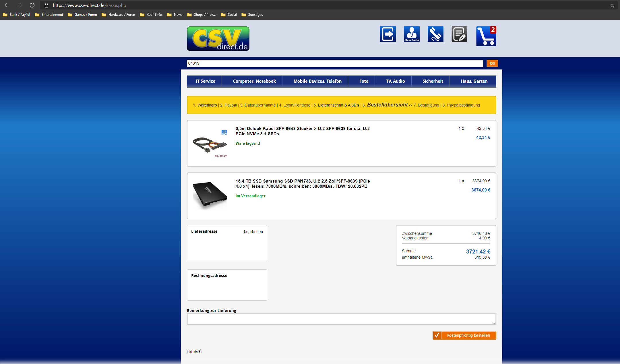Viewport: 620px width, 364px height.
Task: Click the logout arrow icon
Action: point(388,34)
